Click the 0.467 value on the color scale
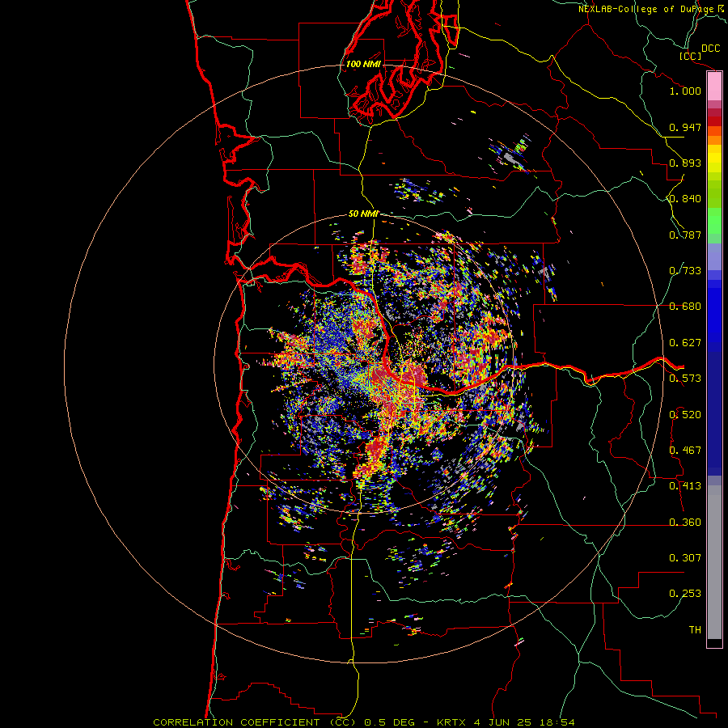 click(x=685, y=451)
